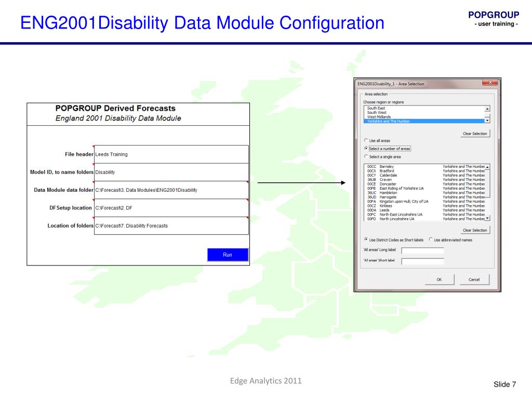The height and width of the screenshot is (399, 532).
Task: Select South East in the regions list
Action: coord(424,108)
